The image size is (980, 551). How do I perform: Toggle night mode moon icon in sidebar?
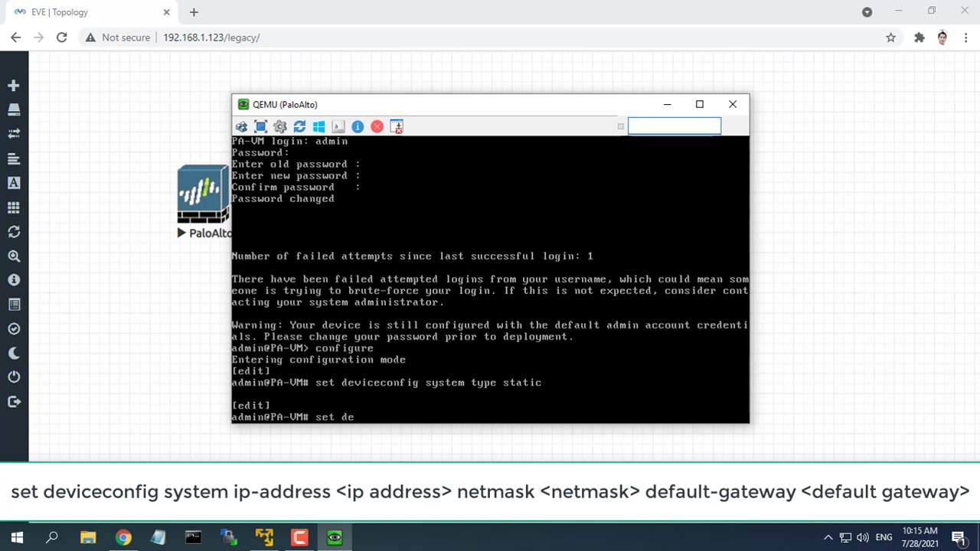[x=14, y=353]
